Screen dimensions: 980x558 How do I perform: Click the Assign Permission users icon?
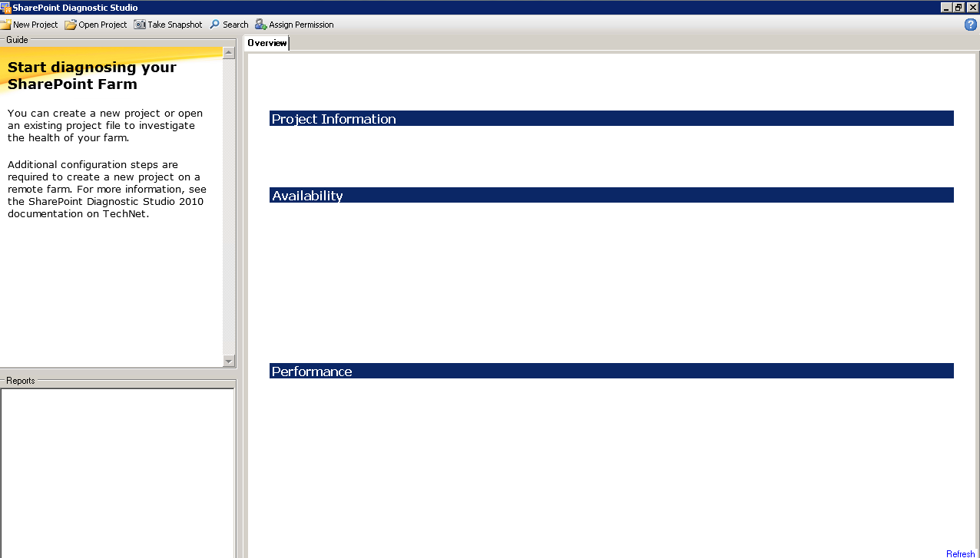[x=261, y=25]
